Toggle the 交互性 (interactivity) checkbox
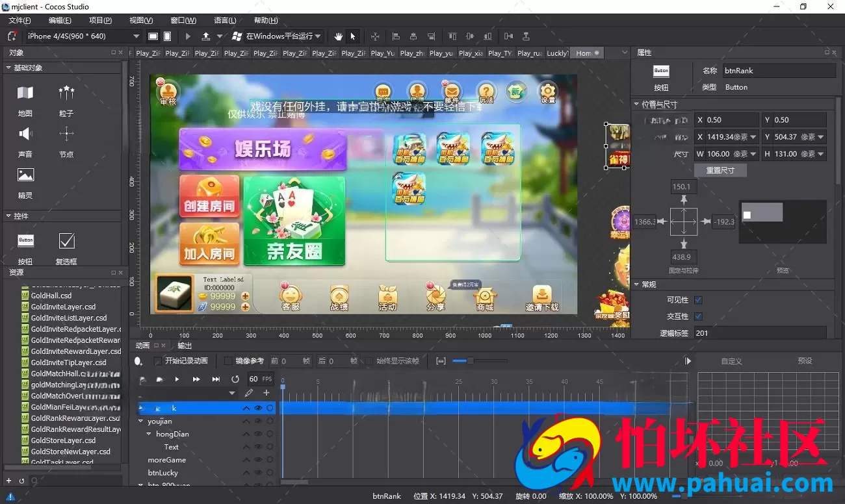The height and width of the screenshot is (504, 845). 698,316
